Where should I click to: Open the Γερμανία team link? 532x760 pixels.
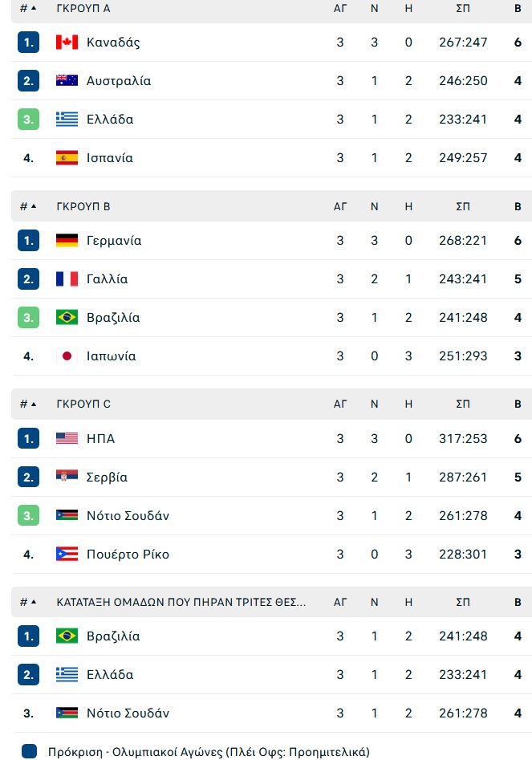114,241
